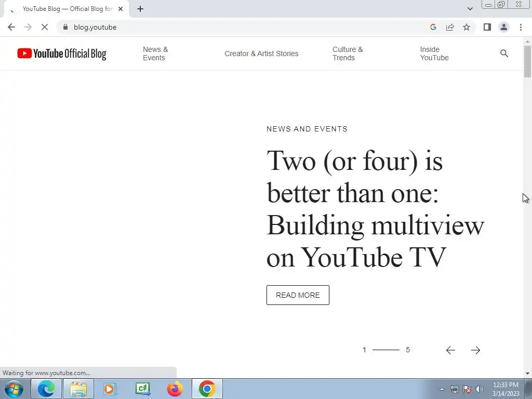Click the address bar URL

click(x=95, y=27)
